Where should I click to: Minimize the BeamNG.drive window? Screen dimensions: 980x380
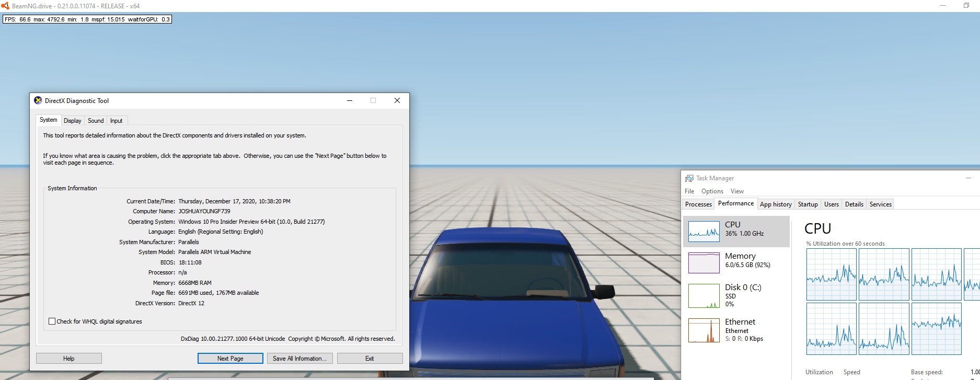click(x=943, y=6)
